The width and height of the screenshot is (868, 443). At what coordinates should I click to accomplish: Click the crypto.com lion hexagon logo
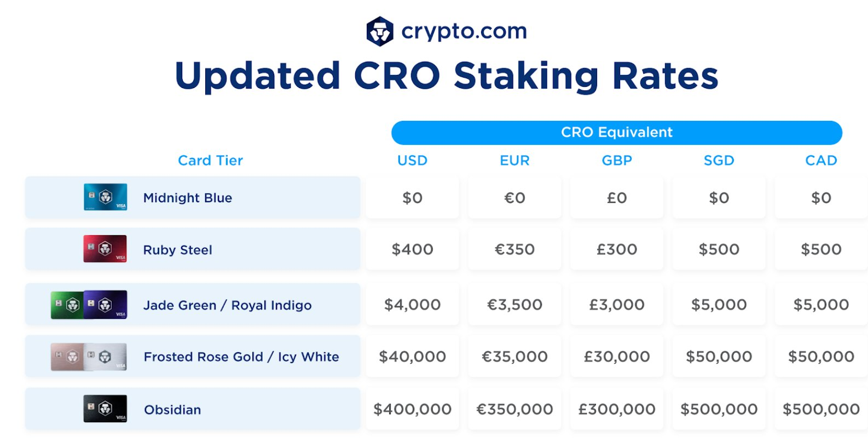[380, 31]
